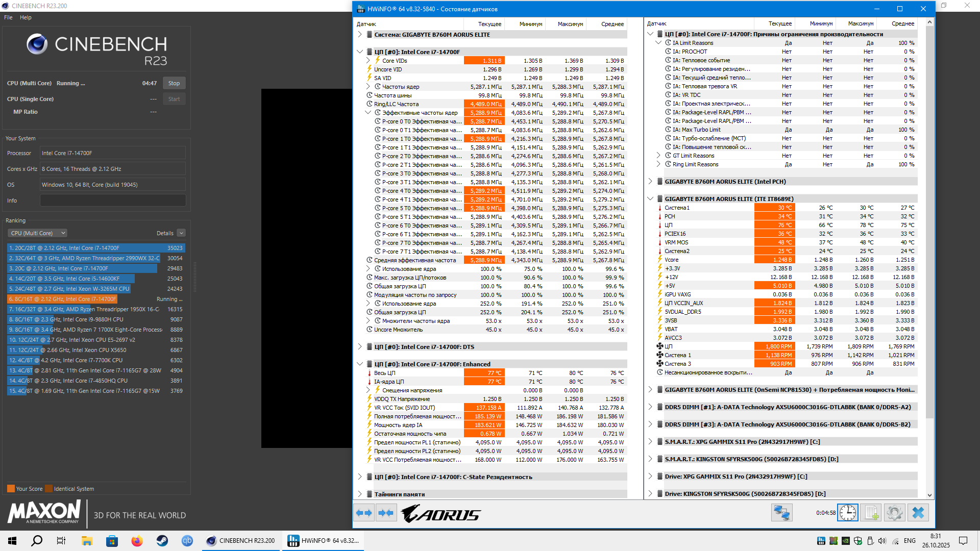Click the blue X close sensors icon
This screenshot has height=551, width=980.
(918, 513)
